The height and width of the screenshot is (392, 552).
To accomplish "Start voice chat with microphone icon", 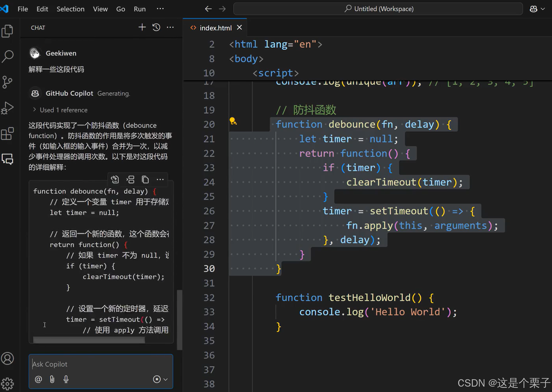I will (66, 379).
